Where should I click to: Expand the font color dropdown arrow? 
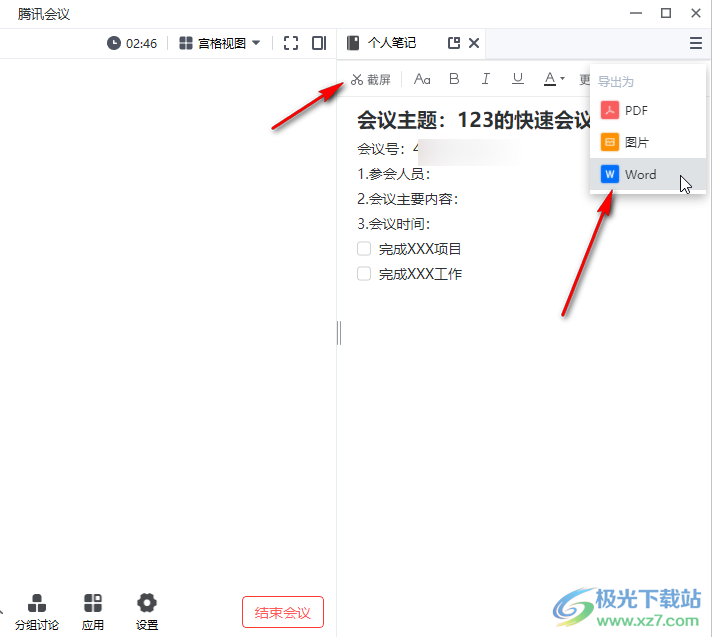(x=562, y=79)
